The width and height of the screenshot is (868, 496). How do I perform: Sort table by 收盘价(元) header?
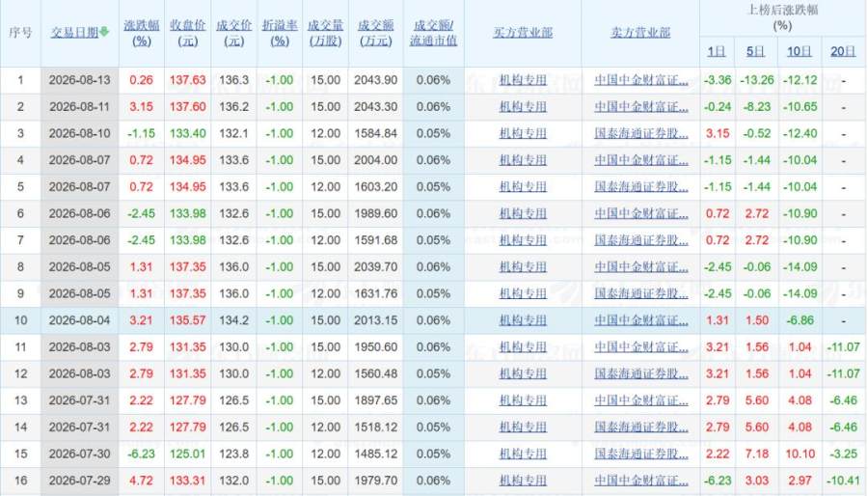[x=188, y=33]
